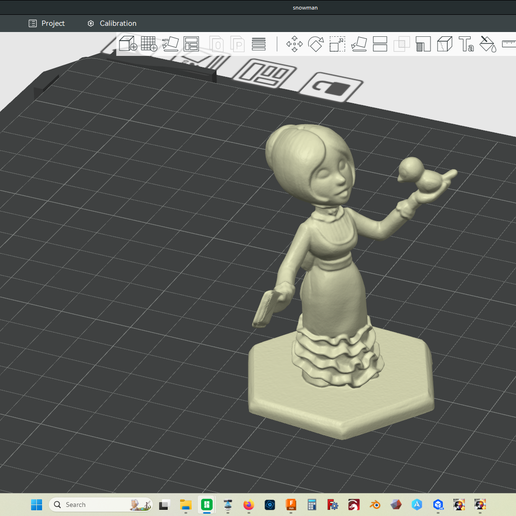Open the color painting bucket tool
Screen dimensions: 516x516
click(x=488, y=44)
